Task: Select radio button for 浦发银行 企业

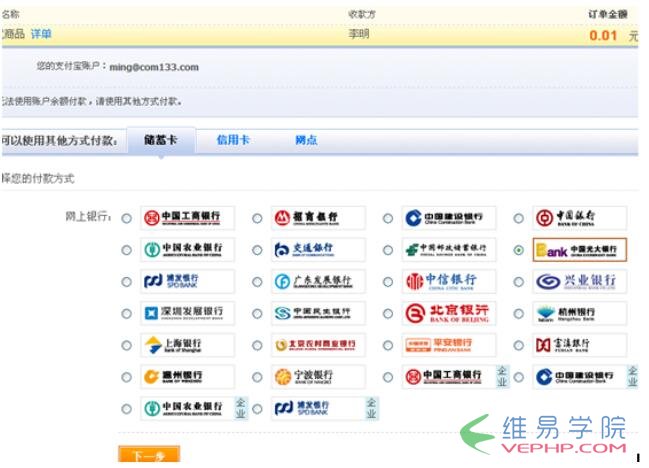Action: coord(257,409)
